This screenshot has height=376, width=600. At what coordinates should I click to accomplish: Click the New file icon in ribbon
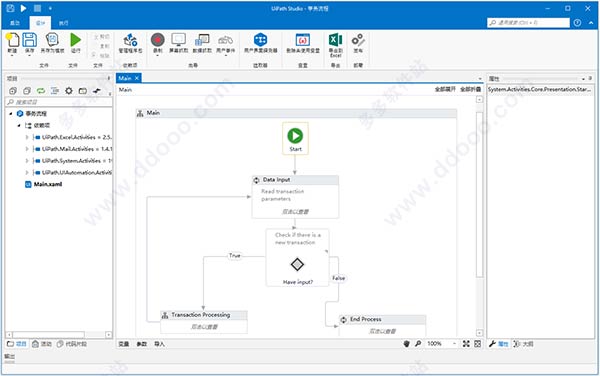tap(12, 40)
